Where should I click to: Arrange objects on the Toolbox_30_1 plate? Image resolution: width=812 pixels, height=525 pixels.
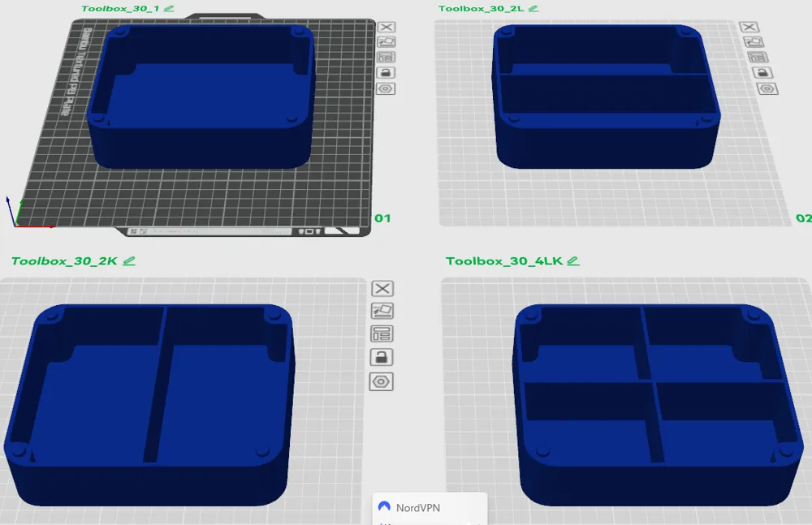pyautogui.click(x=385, y=41)
